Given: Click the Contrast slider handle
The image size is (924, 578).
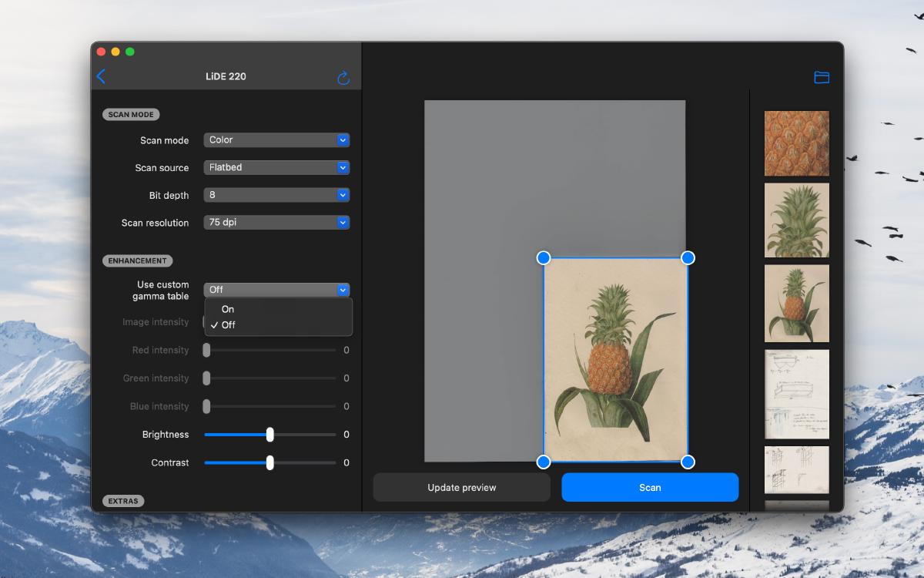Looking at the screenshot, I should pos(269,462).
